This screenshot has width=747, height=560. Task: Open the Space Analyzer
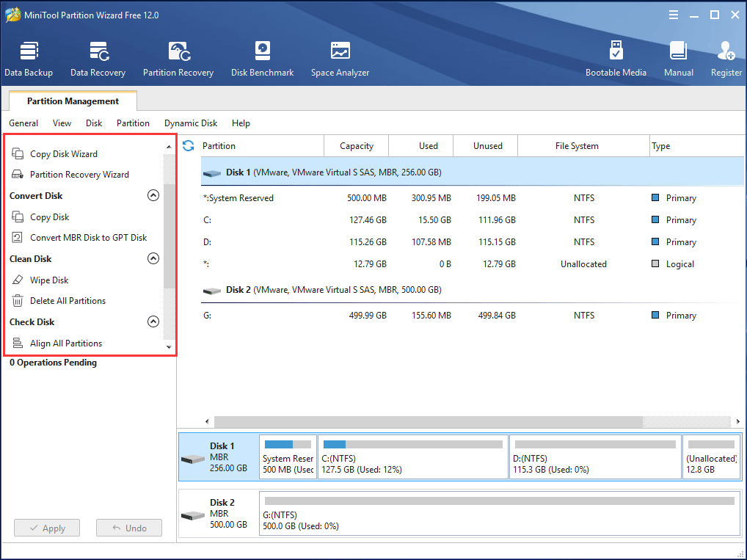340,59
